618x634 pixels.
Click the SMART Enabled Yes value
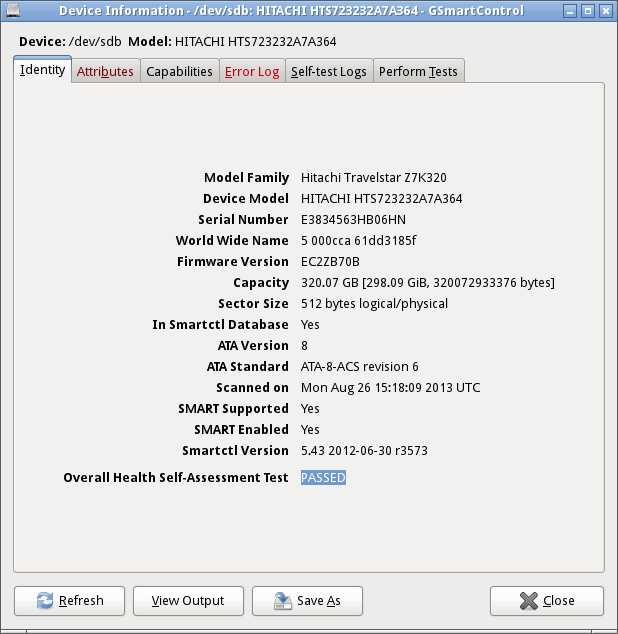tap(310, 430)
